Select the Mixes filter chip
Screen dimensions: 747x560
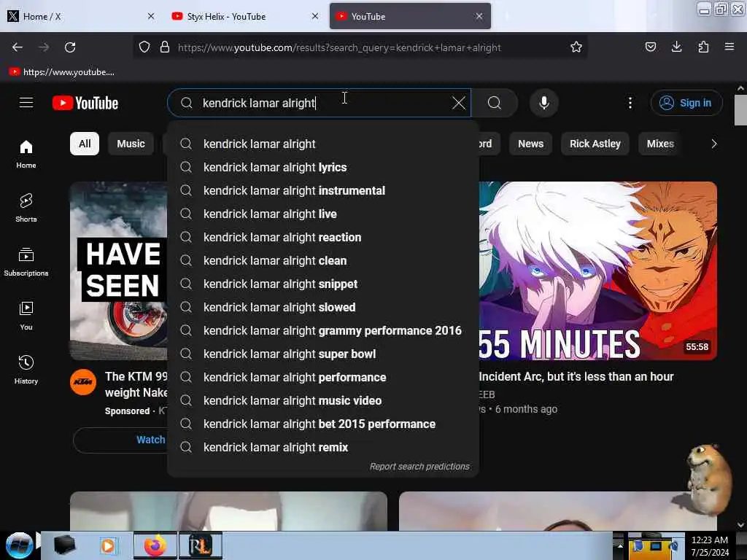pyautogui.click(x=659, y=144)
